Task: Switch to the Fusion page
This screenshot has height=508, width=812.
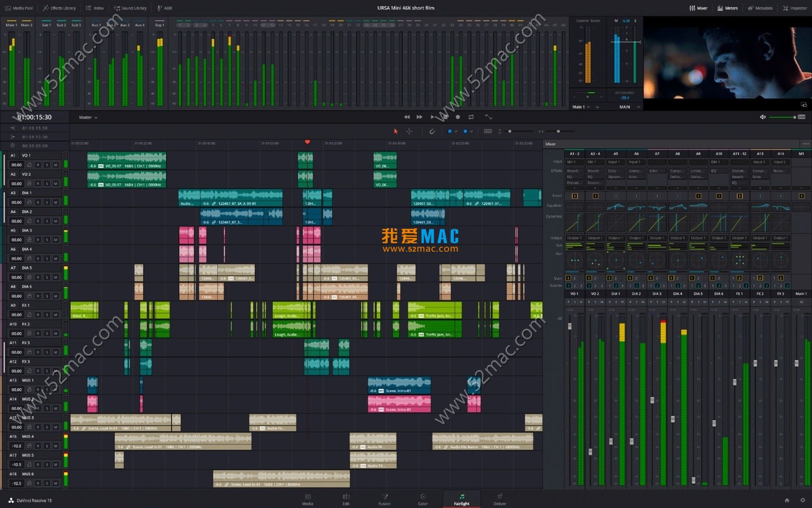Action: pos(384,499)
